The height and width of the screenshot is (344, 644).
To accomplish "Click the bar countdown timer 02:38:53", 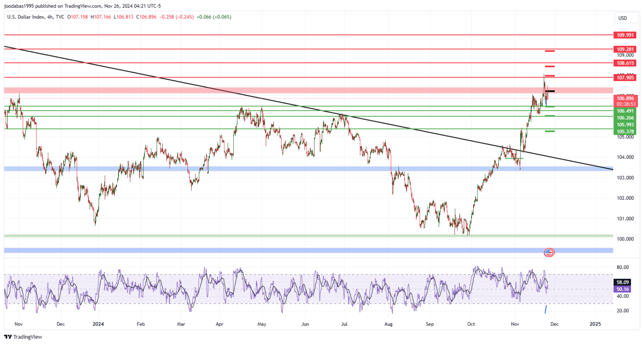I will click(x=625, y=104).
